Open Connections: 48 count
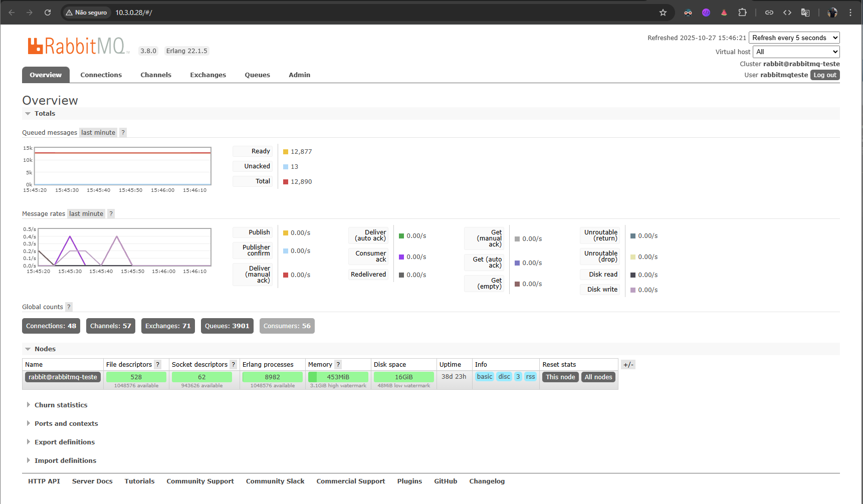Image resolution: width=863 pixels, height=504 pixels. 51,326
